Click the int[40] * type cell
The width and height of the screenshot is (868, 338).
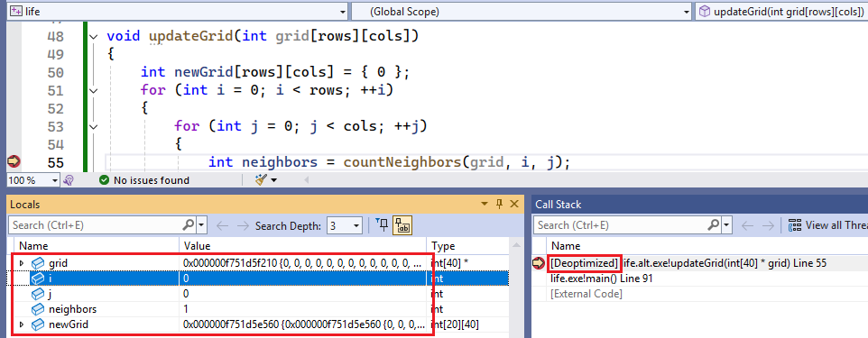click(449, 263)
